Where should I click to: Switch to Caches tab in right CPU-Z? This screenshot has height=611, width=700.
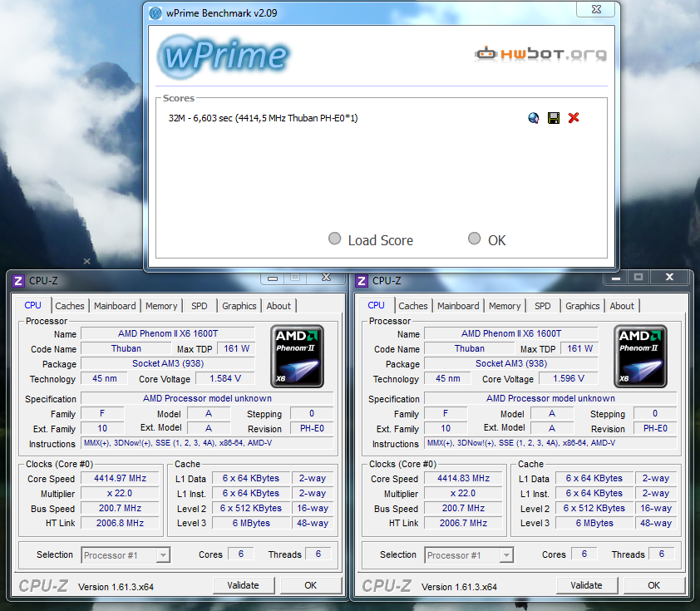413,306
